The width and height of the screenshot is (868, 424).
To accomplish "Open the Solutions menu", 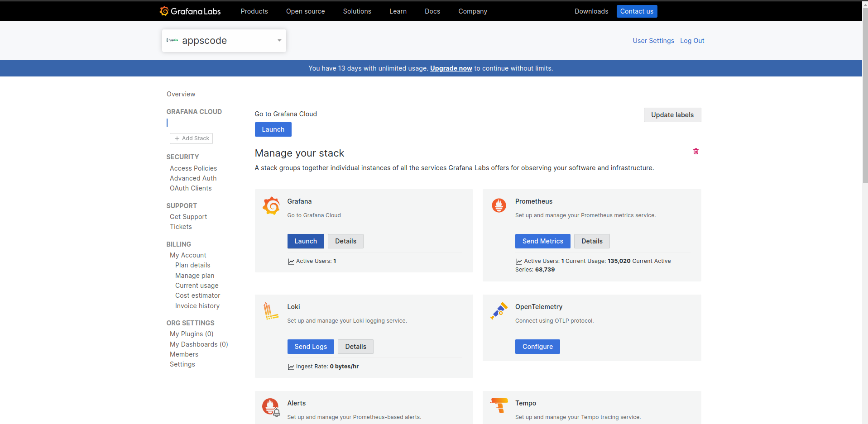I will pyautogui.click(x=357, y=11).
